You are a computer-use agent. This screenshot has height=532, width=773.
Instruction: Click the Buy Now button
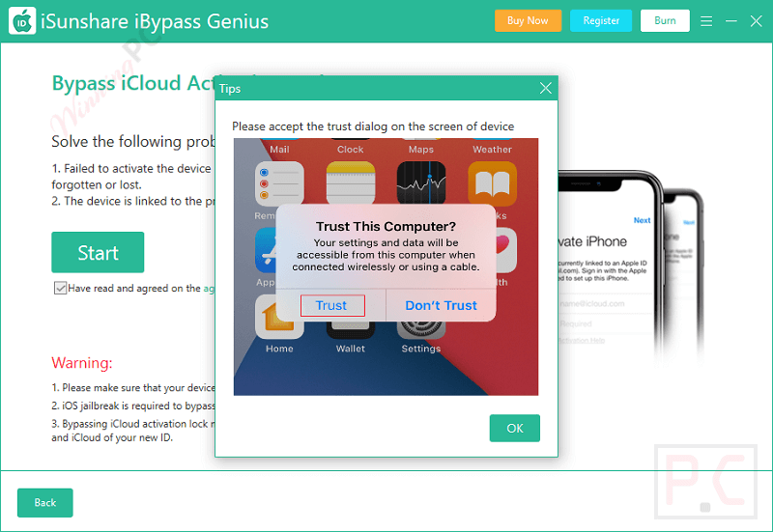528,20
